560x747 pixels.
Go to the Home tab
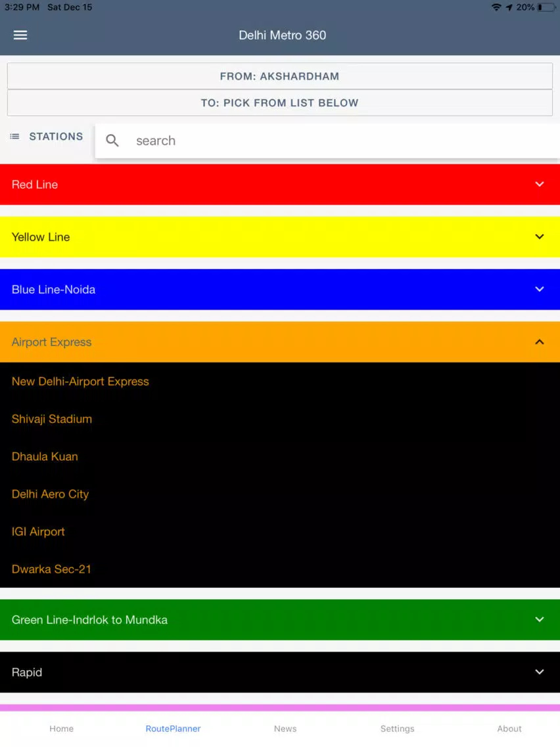(61, 729)
